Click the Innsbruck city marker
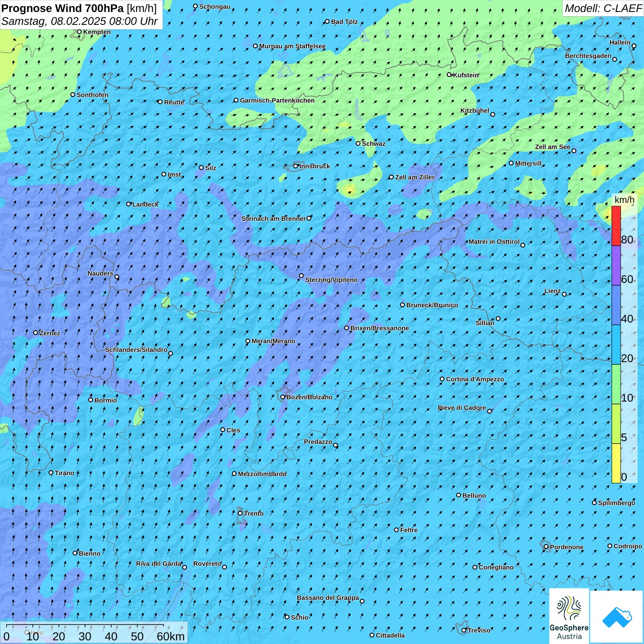This screenshot has height=644, width=644. [x=296, y=166]
